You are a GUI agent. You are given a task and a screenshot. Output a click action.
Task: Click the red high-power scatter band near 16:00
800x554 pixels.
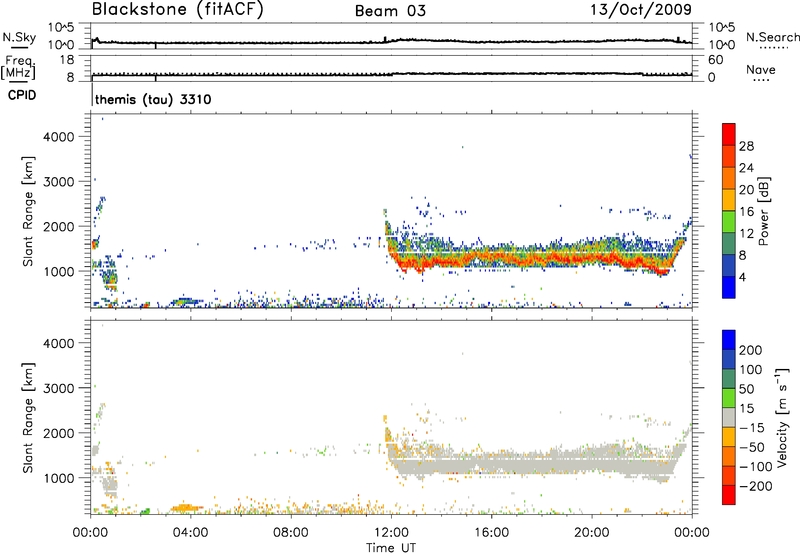(x=491, y=258)
